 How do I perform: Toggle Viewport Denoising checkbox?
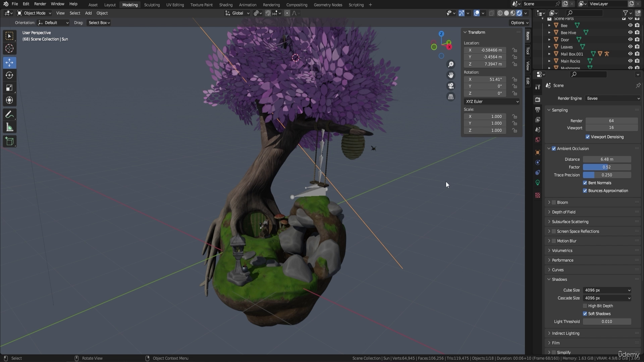[x=588, y=137]
